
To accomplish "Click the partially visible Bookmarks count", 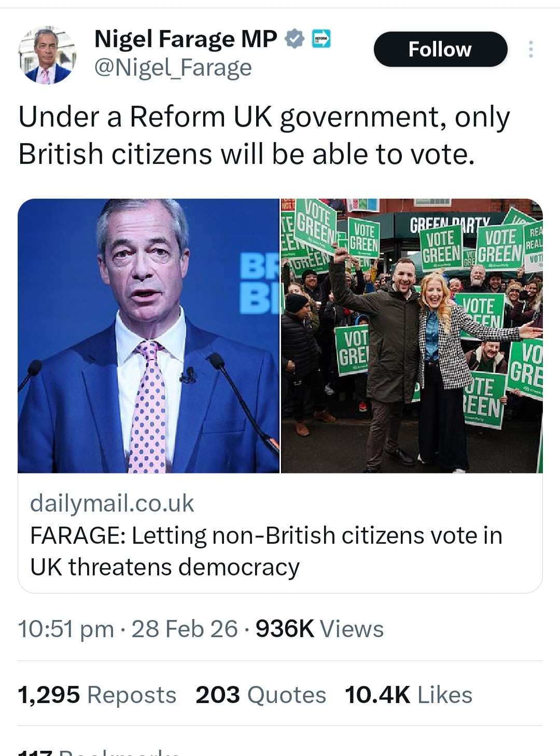I will tap(99, 752).
